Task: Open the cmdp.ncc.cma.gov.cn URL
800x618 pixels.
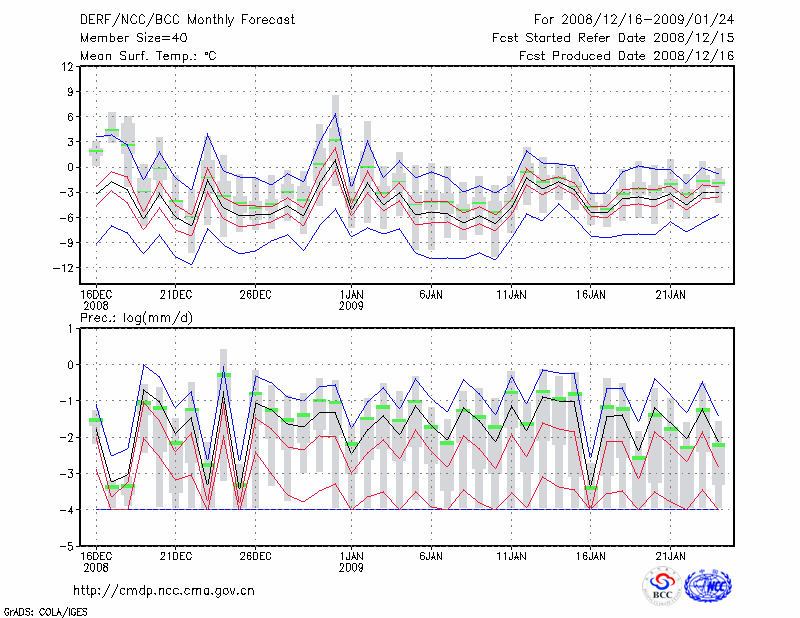Action: [x=164, y=590]
